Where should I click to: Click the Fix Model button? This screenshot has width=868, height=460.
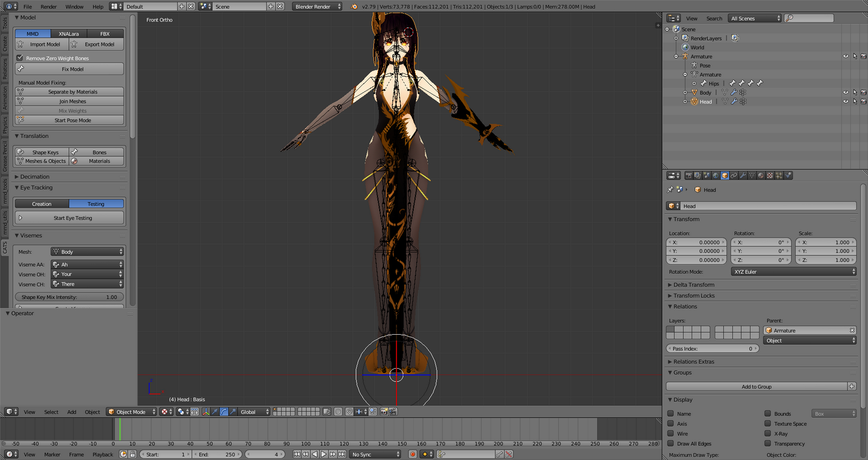click(x=70, y=69)
